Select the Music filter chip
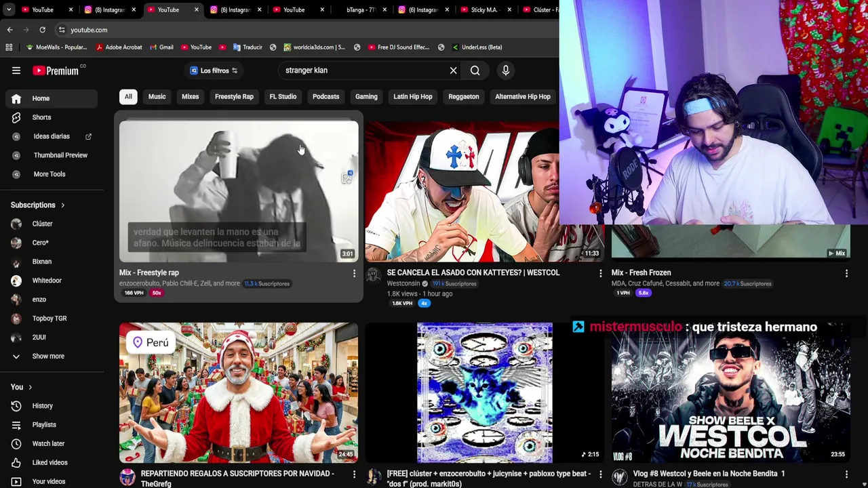868x488 pixels. click(157, 96)
